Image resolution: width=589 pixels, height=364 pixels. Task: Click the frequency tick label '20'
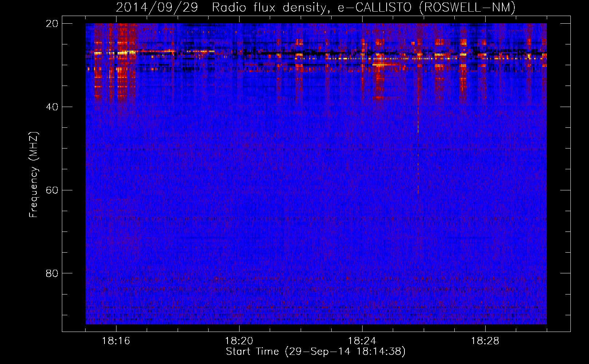point(52,24)
